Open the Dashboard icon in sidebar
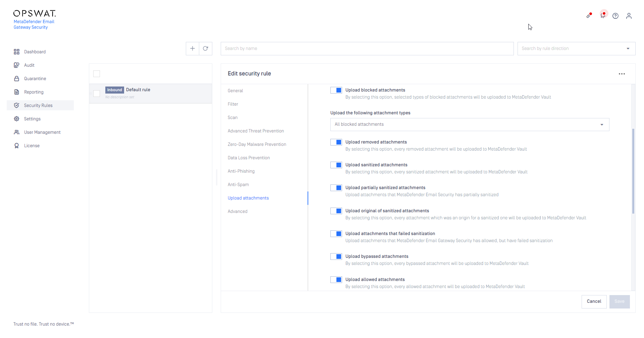644x338 pixels. pos(16,52)
